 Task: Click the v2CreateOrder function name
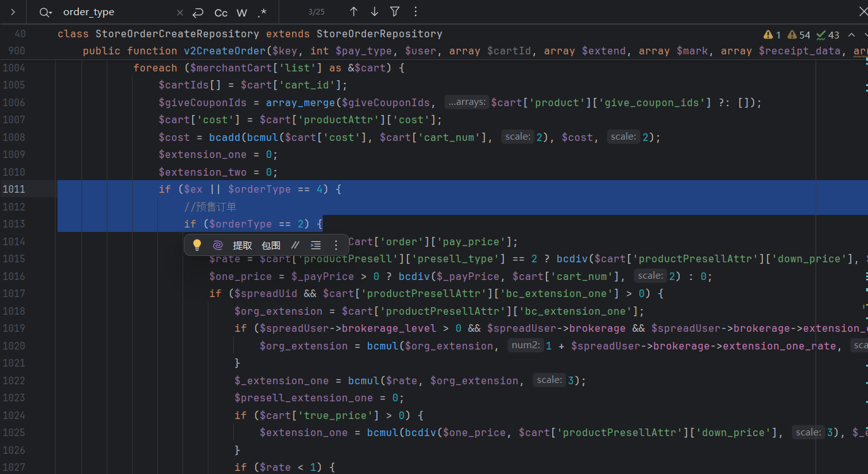click(225, 51)
